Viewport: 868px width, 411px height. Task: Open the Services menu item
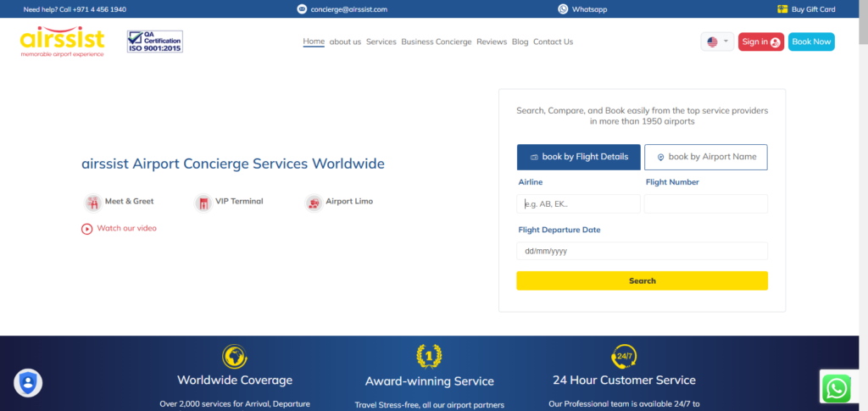point(381,42)
